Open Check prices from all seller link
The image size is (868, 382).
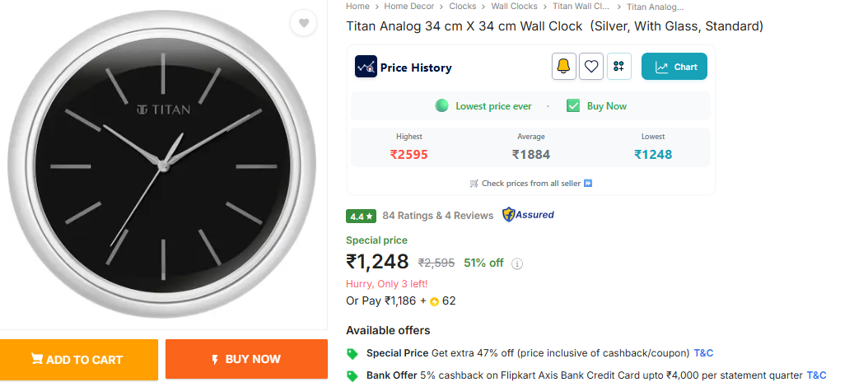coord(531,184)
